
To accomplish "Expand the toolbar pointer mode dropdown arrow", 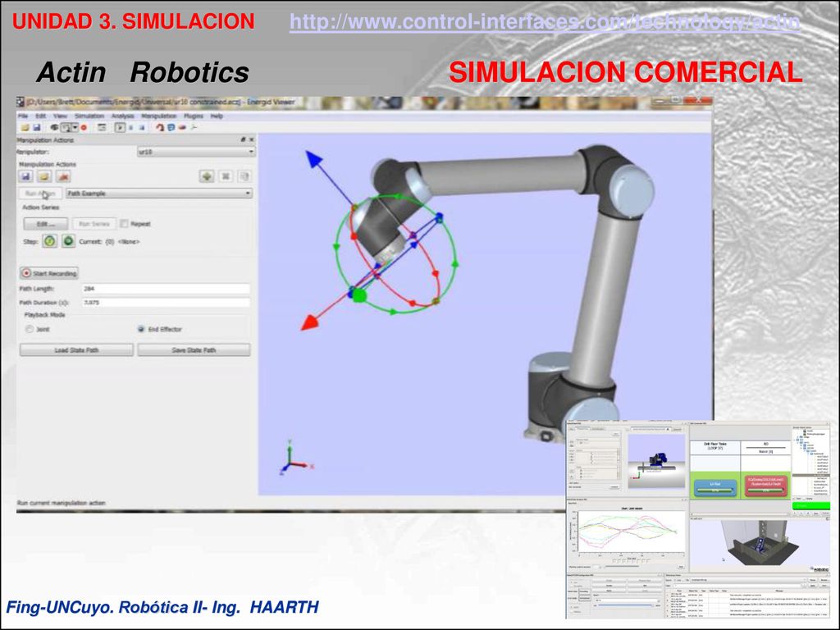I will pyautogui.click(x=75, y=127).
